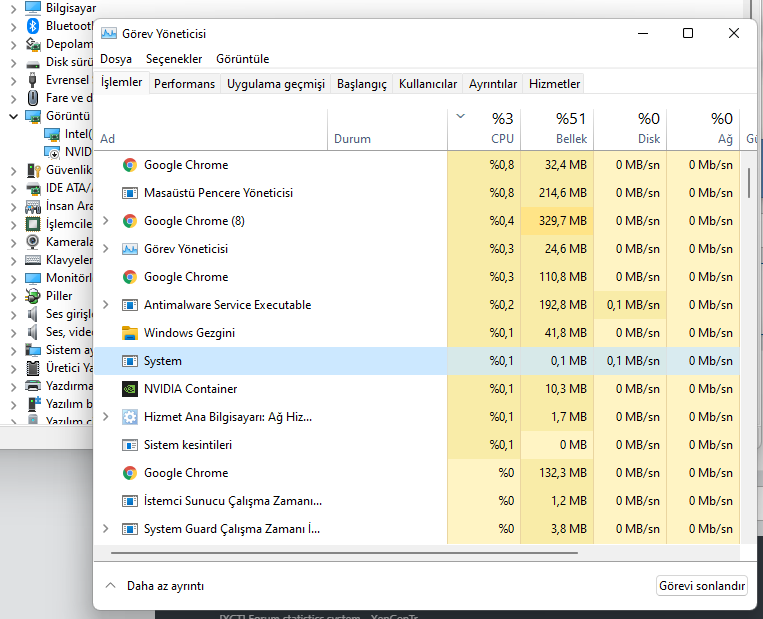Open the Dosya menu
This screenshot has height=619, width=763.
116,59
